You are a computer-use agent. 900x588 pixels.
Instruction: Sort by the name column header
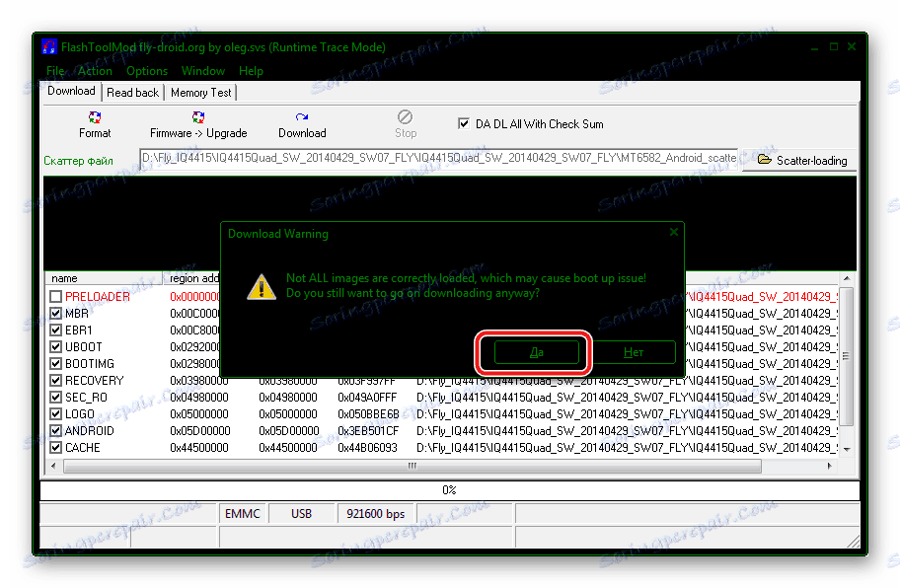coord(104,278)
